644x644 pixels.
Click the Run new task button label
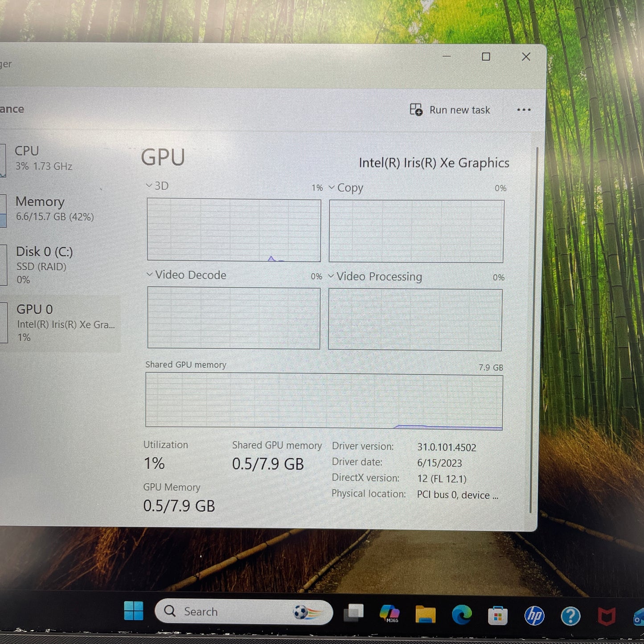pyautogui.click(x=459, y=110)
